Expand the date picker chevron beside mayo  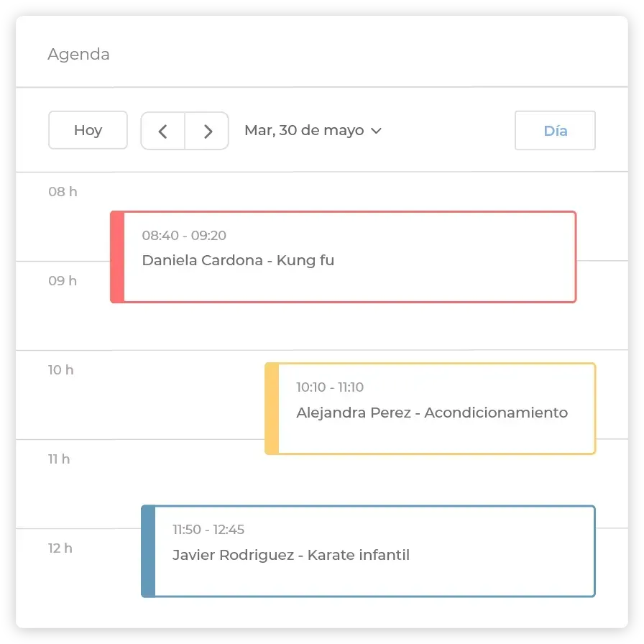[x=376, y=131]
